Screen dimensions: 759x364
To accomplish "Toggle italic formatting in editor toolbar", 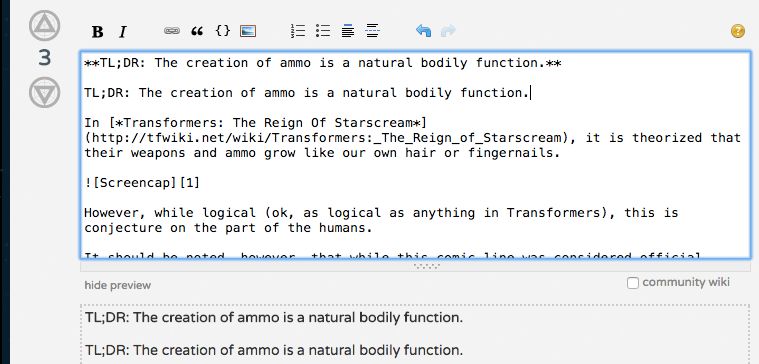I will click(x=122, y=32).
